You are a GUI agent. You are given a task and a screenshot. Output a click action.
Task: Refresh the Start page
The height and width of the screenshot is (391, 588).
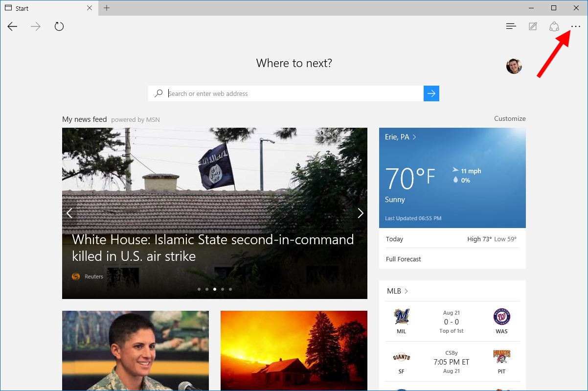59,26
